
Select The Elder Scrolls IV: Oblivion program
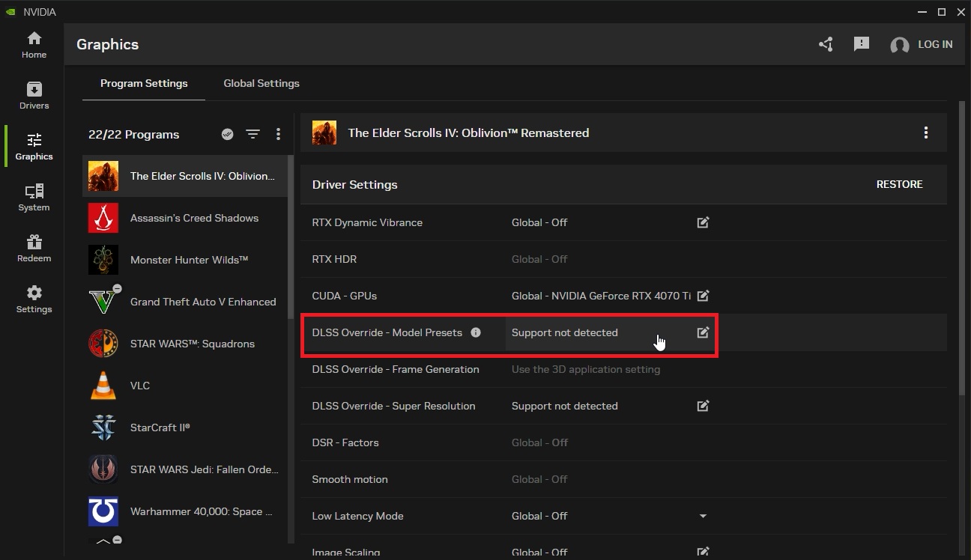pos(184,176)
